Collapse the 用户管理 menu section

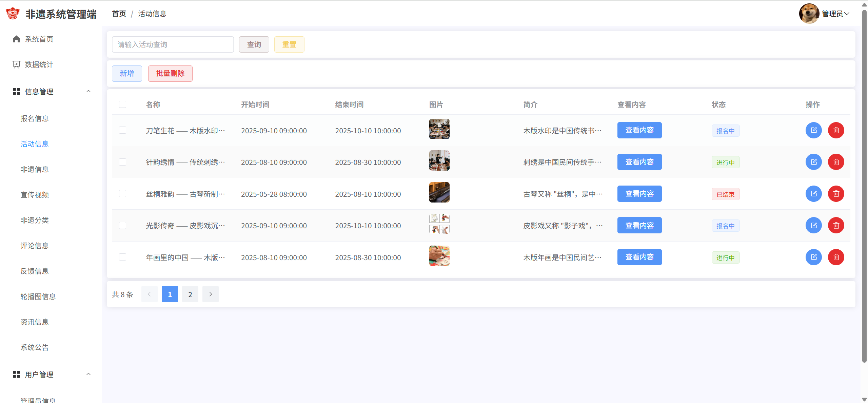pos(88,374)
